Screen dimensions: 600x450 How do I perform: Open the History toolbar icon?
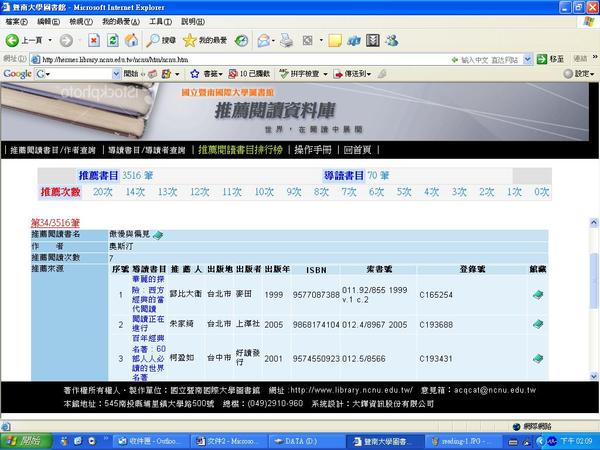pos(241,40)
